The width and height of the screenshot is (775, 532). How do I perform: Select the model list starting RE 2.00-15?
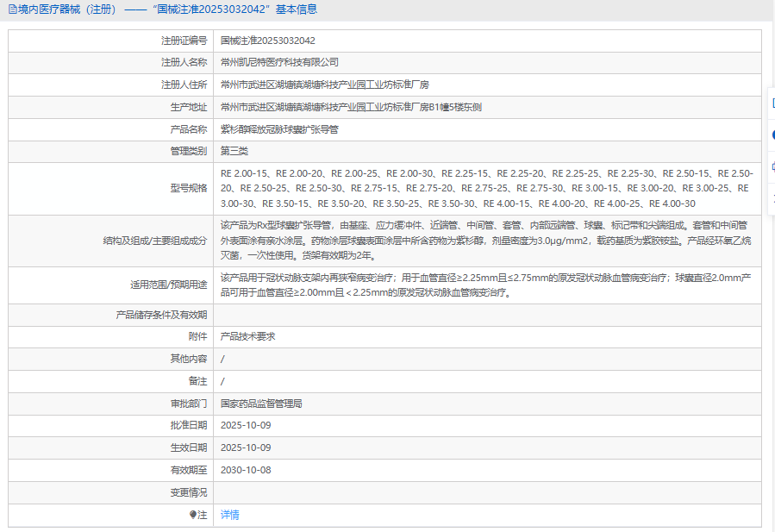[487, 188]
